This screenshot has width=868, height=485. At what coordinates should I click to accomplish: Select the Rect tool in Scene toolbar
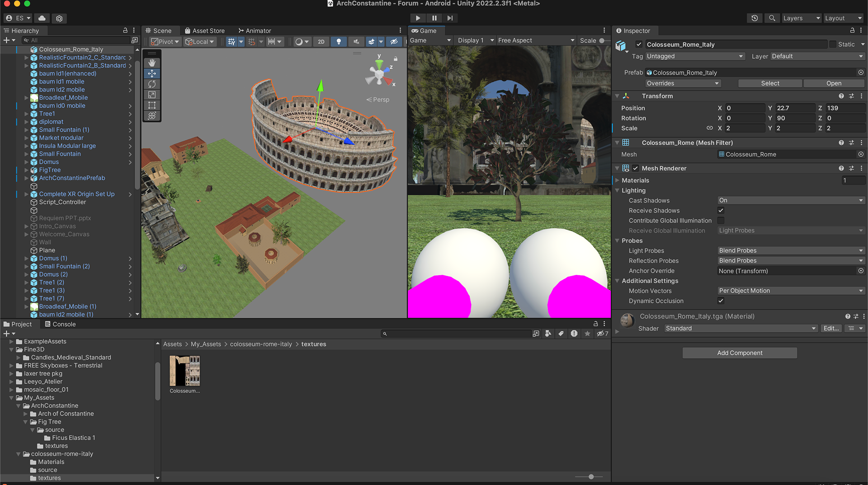click(152, 105)
